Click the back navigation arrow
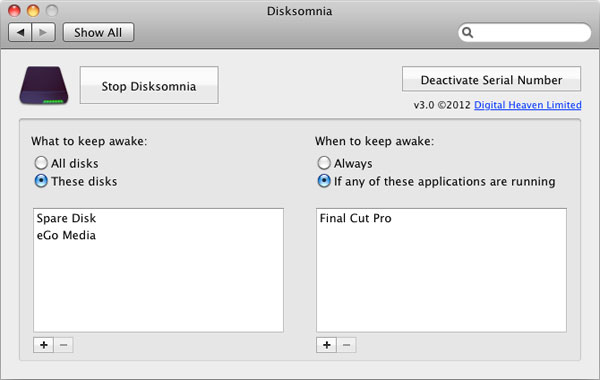Image resolution: width=600 pixels, height=380 pixels. (20, 33)
